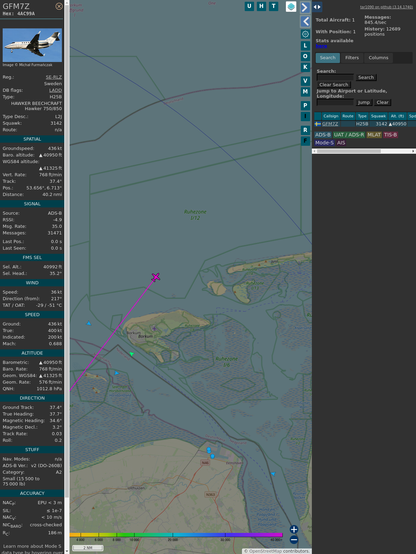The width and height of the screenshot is (416, 554).
Task: Click the horizontal scrollbar under aircraft table
Action: (x=364, y=151)
